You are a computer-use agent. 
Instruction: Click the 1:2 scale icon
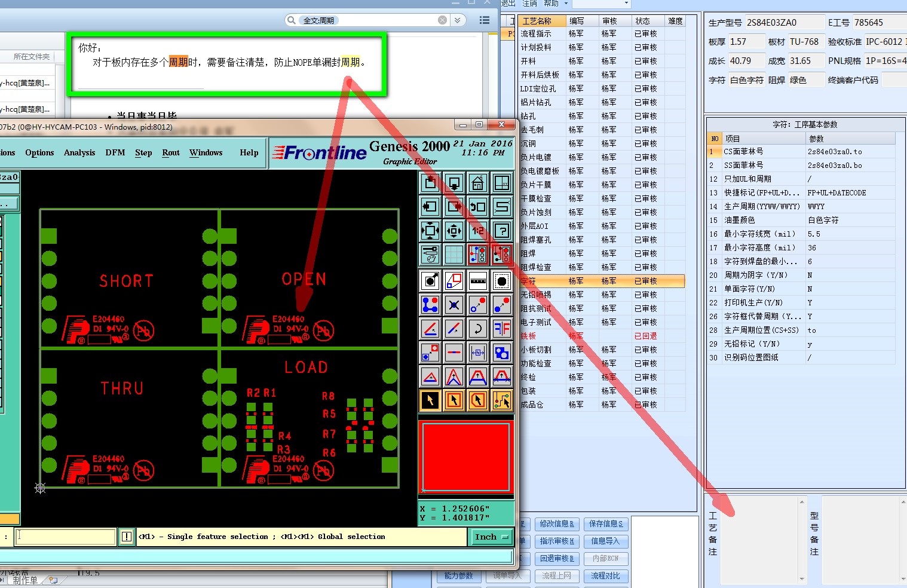click(x=478, y=231)
